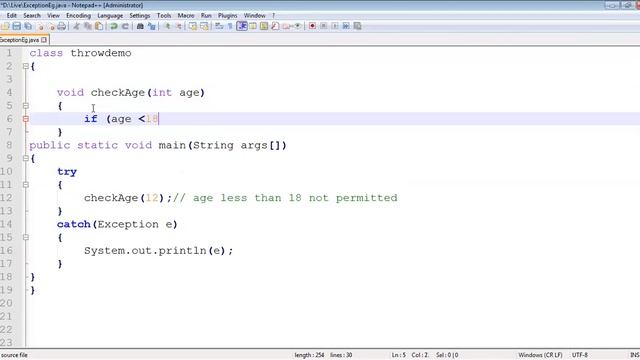Select the ExceptionEg.java tab
Image resolution: width=640 pixels, height=360 pixels.
[x=20, y=40]
